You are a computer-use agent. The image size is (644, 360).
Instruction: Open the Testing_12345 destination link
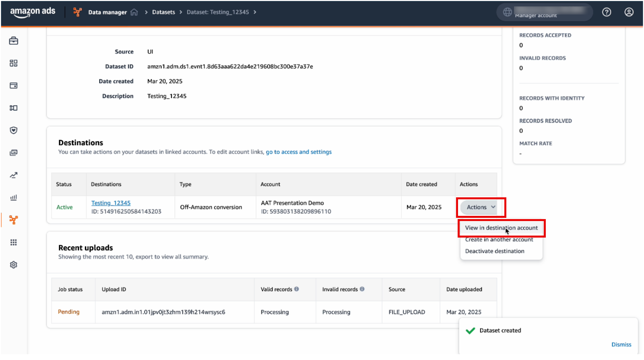point(111,203)
